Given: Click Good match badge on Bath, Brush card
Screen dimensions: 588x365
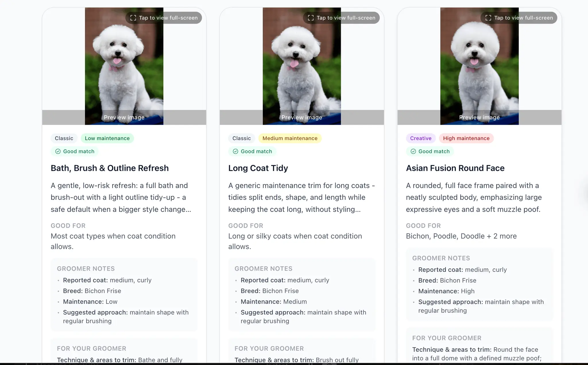Looking at the screenshot, I should tap(75, 151).
